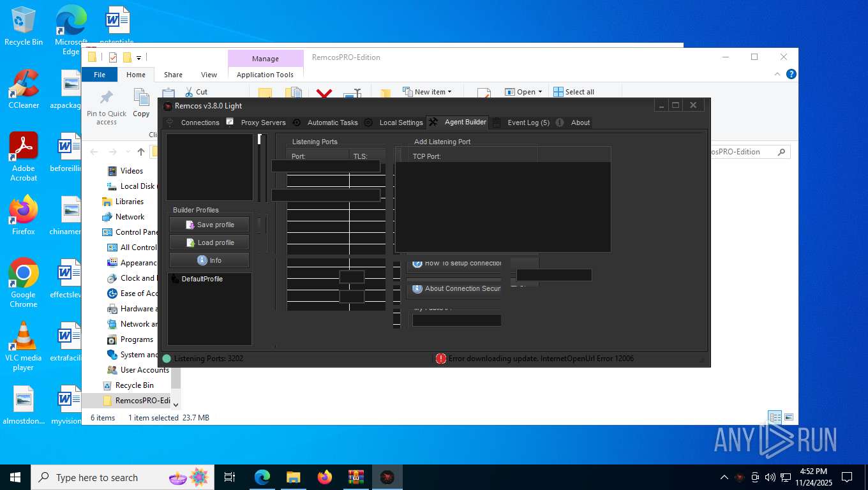Click the WinRAR icon in the taskbar

(x=355, y=477)
